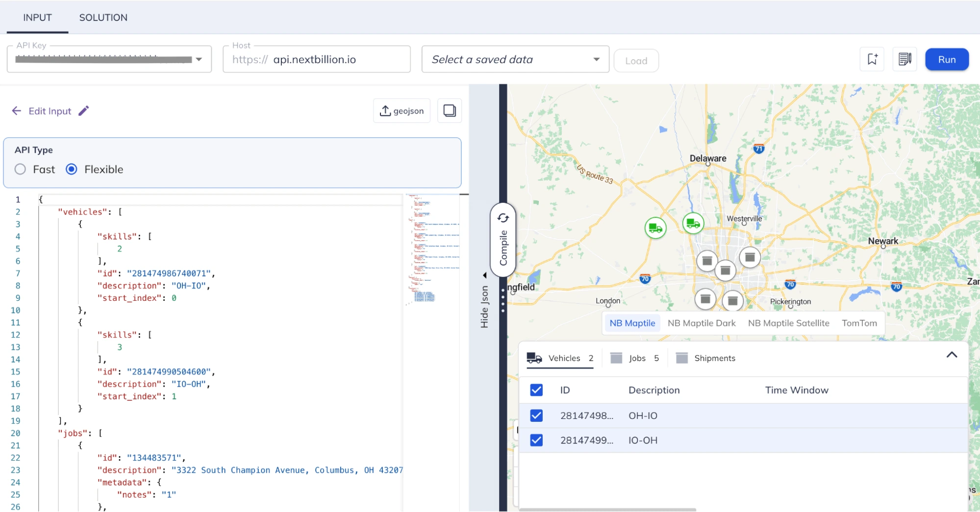Select the leftmost upper job box marker
Viewport: 980px width, 512px height.
(707, 261)
